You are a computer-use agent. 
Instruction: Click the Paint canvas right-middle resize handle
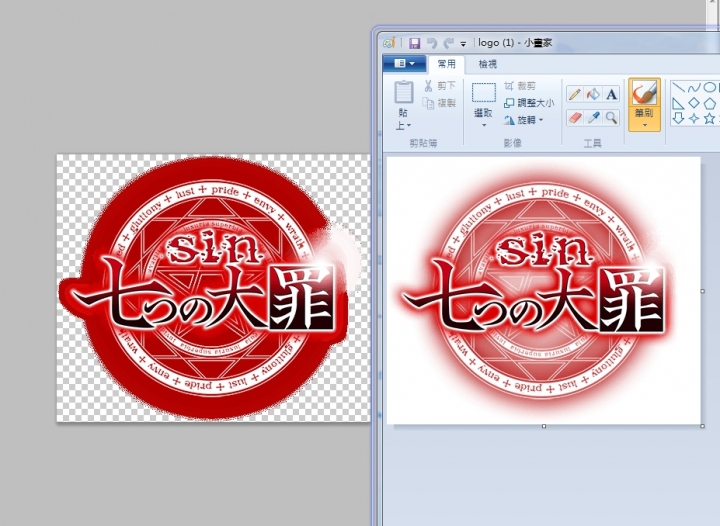coord(703,291)
